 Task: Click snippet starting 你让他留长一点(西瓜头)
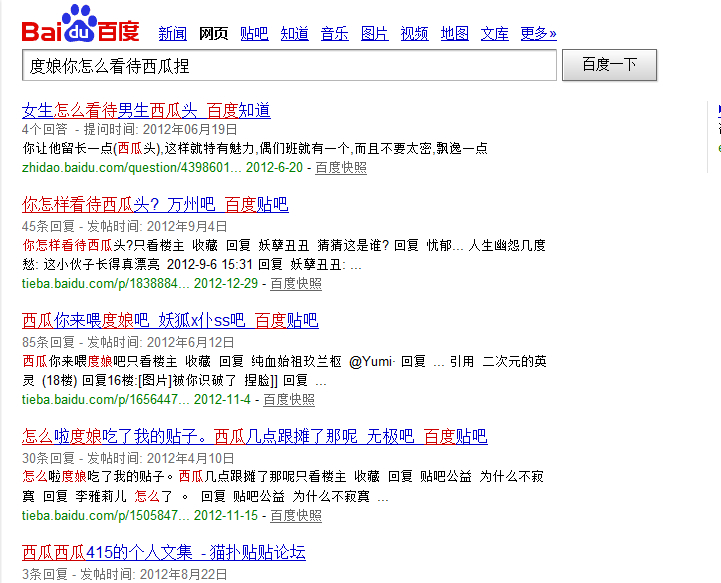(255, 148)
